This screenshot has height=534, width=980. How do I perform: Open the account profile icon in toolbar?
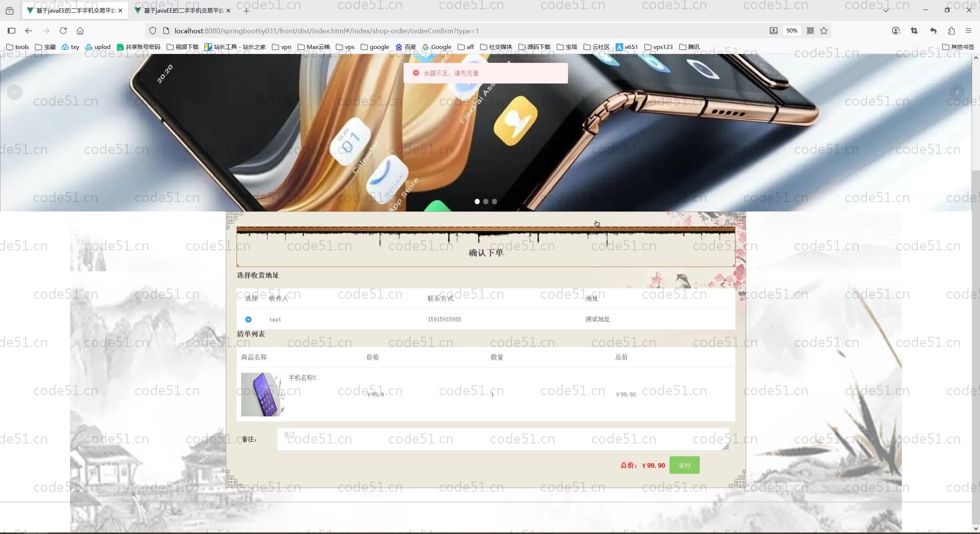point(895,31)
